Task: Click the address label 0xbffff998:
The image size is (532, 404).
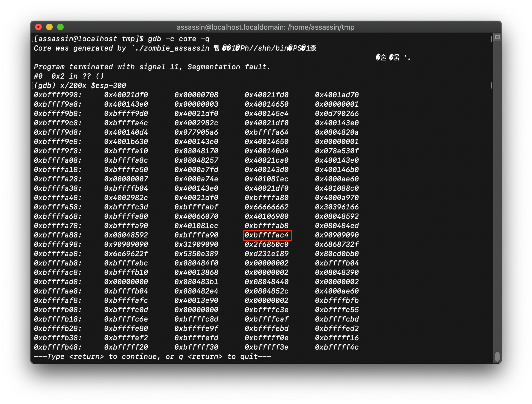Action: 58,95
